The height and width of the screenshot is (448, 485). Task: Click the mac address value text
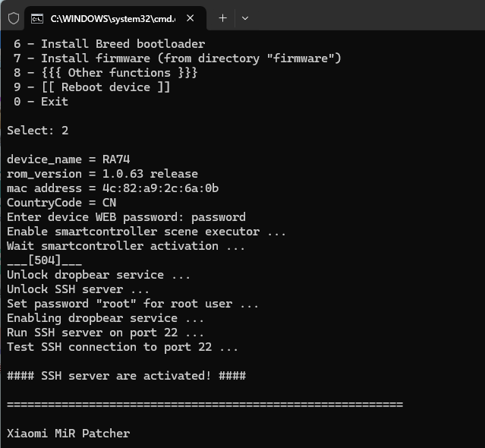point(161,188)
